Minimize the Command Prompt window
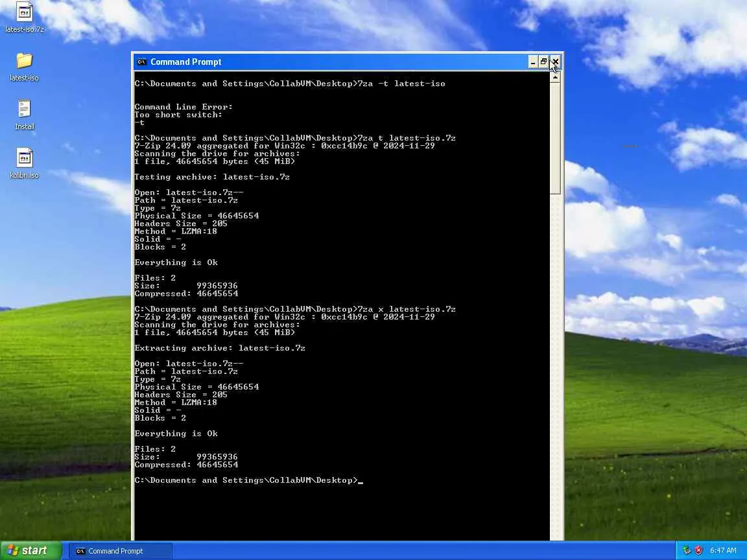 coord(533,62)
